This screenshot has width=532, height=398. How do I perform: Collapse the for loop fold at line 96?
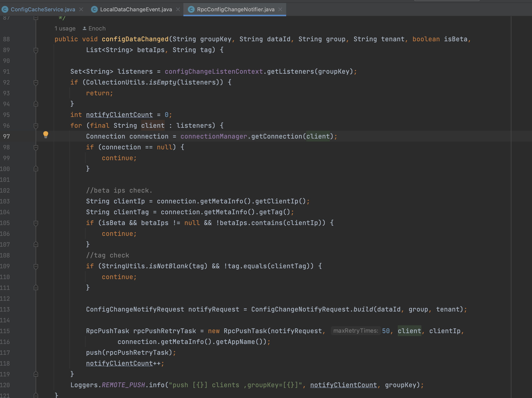(36, 126)
